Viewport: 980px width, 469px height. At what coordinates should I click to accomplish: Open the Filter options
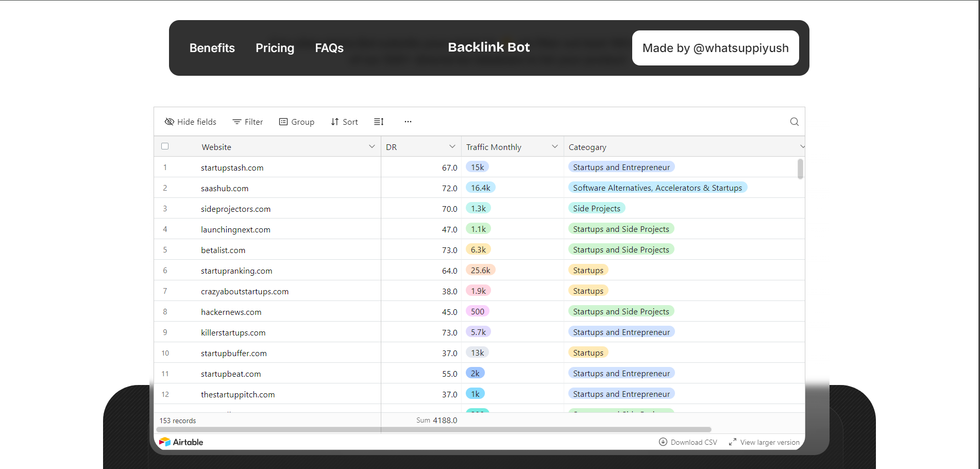pyautogui.click(x=247, y=122)
